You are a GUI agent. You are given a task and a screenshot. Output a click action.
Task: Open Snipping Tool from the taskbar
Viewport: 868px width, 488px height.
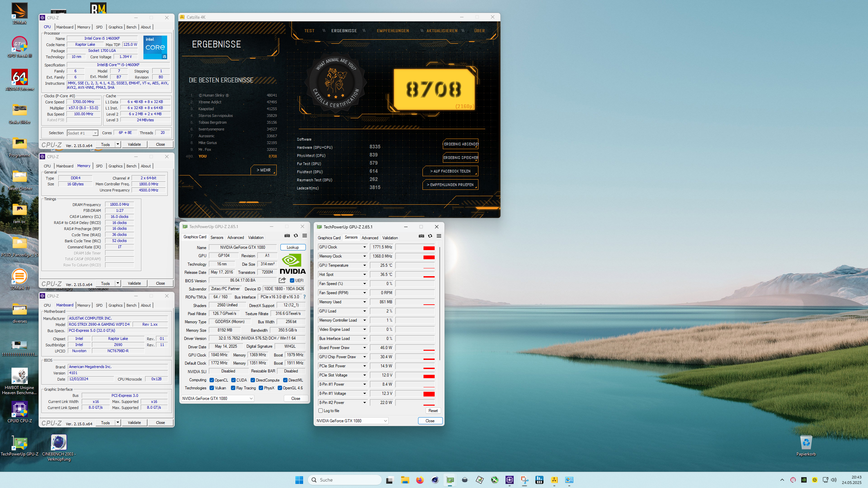click(525, 480)
